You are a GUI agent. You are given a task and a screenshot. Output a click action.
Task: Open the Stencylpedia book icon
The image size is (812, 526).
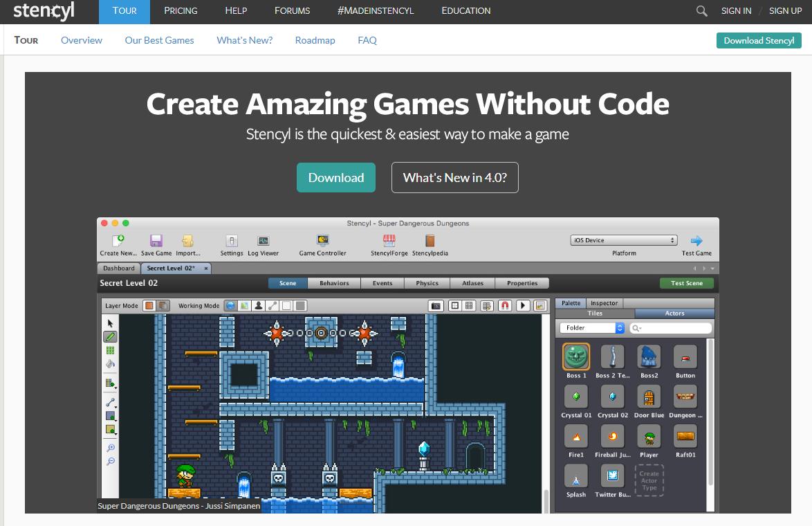coord(430,241)
